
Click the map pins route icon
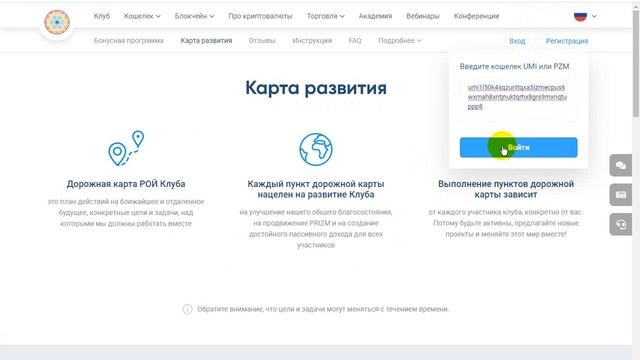click(126, 148)
